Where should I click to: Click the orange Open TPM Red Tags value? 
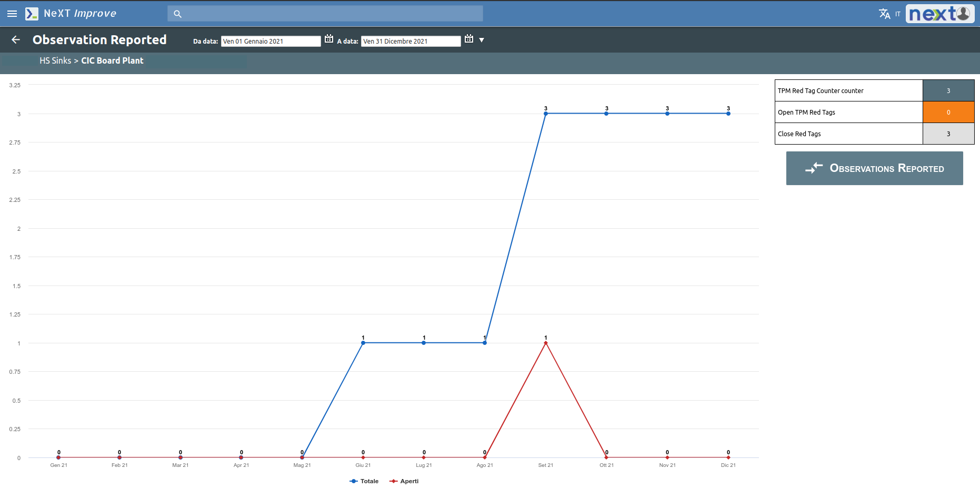[948, 112]
